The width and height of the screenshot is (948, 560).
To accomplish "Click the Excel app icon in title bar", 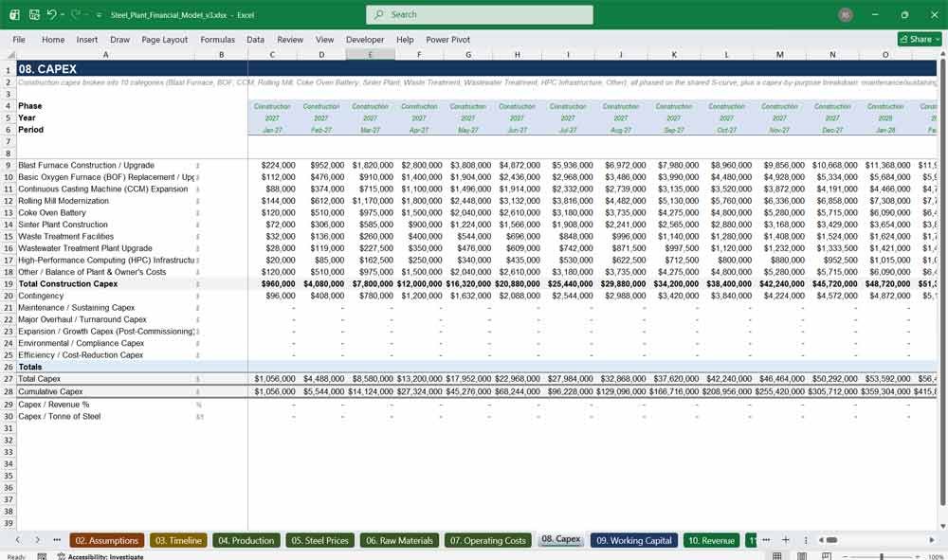I will [14, 14].
